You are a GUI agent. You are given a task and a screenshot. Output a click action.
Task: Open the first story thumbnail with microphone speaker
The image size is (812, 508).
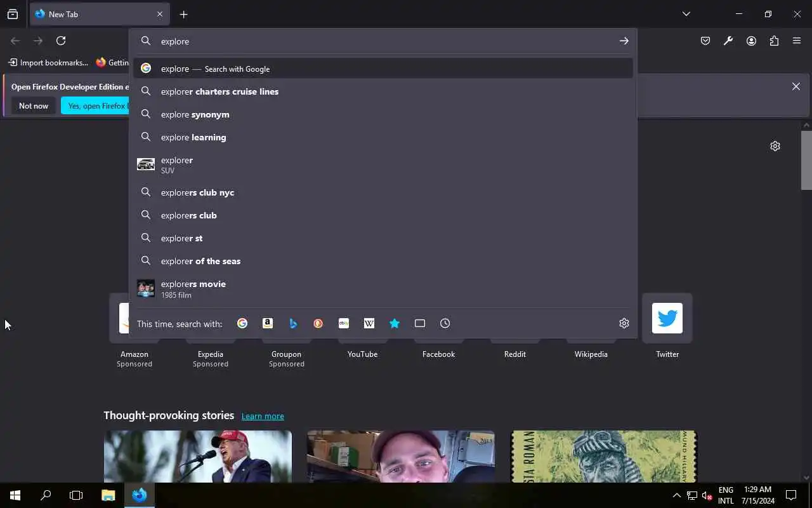pos(198,457)
